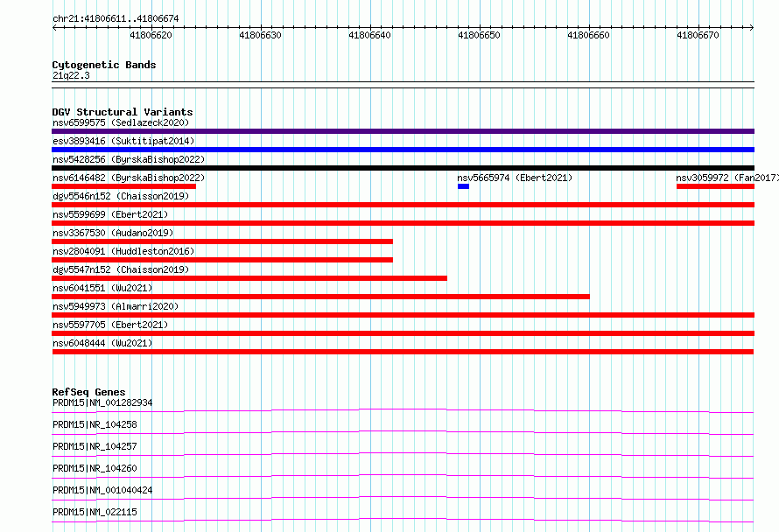Click the red dgv5547n152 variant bar

tap(249, 278)
